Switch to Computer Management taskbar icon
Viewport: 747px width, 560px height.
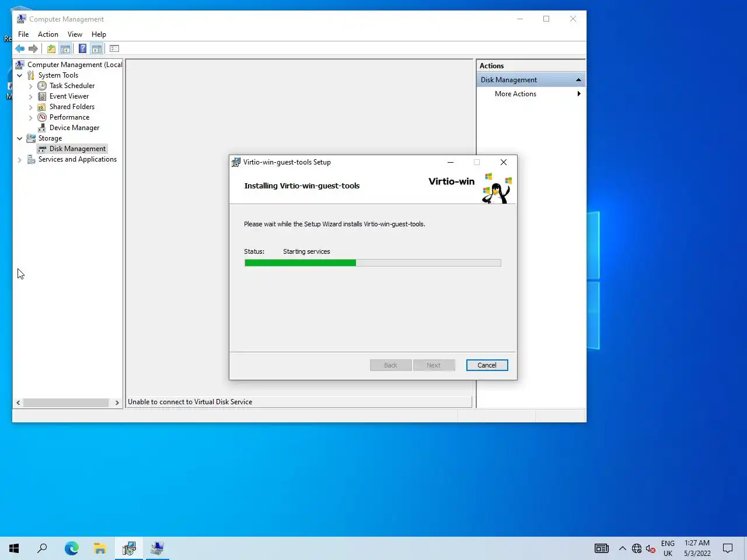pos(158,548)
